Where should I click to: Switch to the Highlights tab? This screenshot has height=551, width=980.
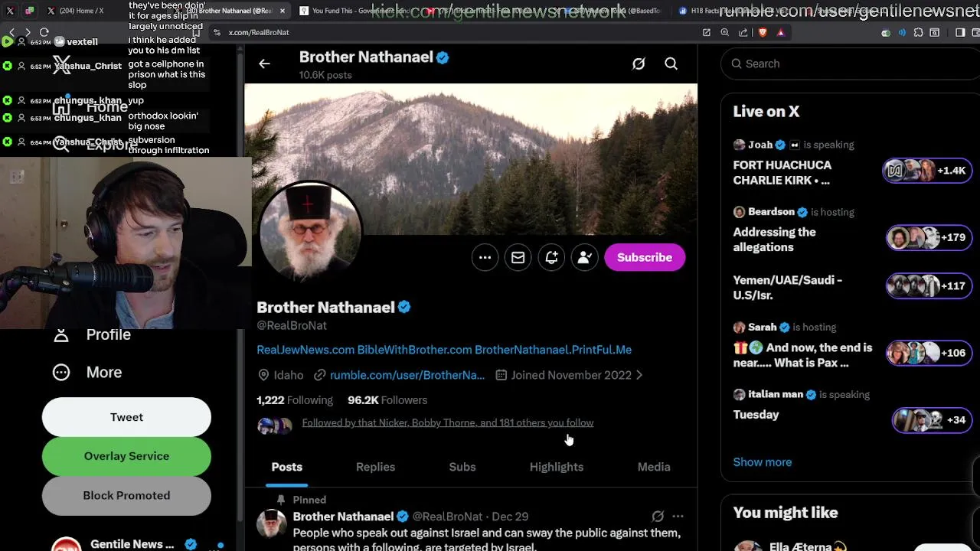click(557, 467)
